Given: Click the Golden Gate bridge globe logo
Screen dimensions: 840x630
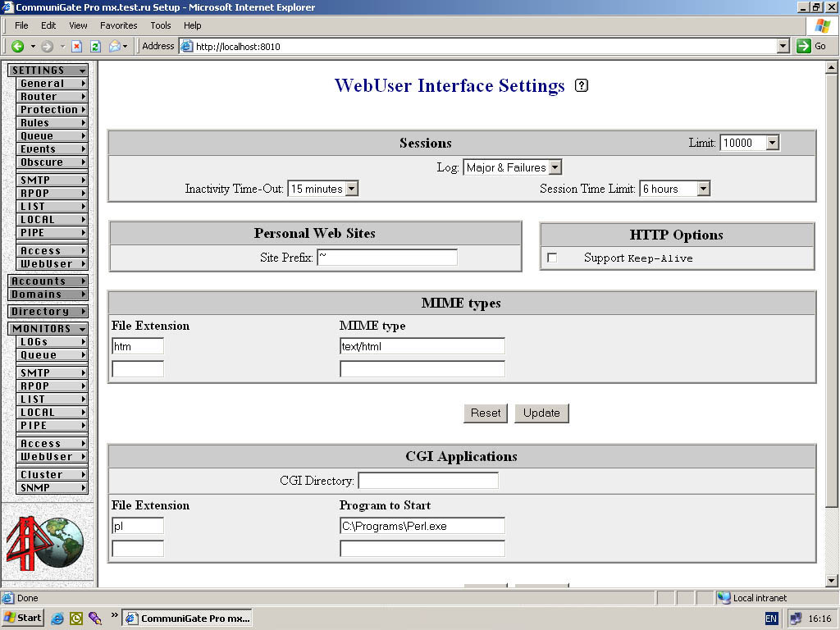Looking at the screenshot, I should tap(45, 543).
